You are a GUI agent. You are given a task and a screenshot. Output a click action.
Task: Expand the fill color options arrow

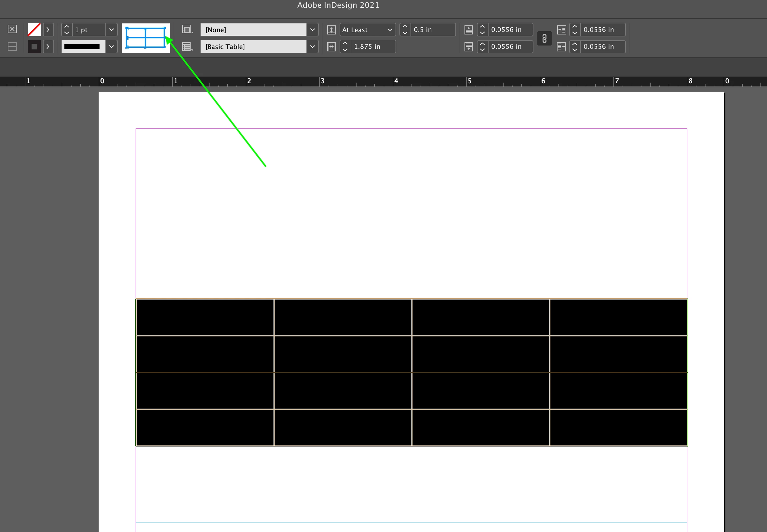click(x=48, y=30)
